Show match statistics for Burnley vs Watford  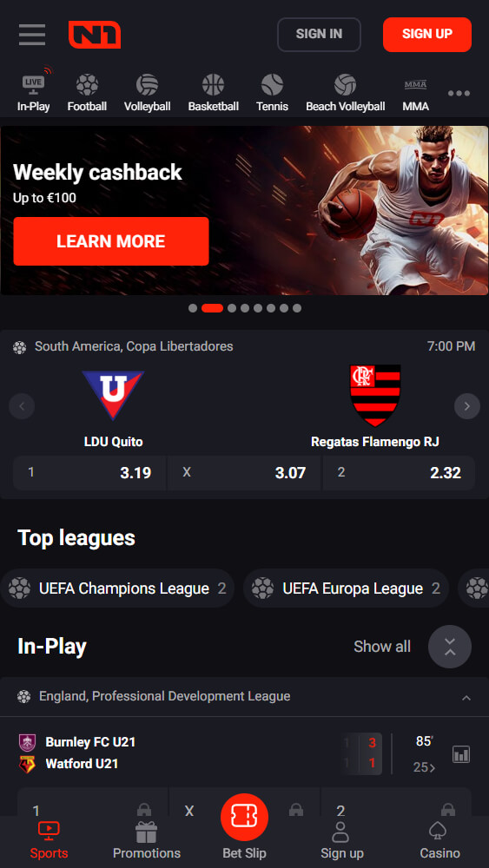(461, 753)
